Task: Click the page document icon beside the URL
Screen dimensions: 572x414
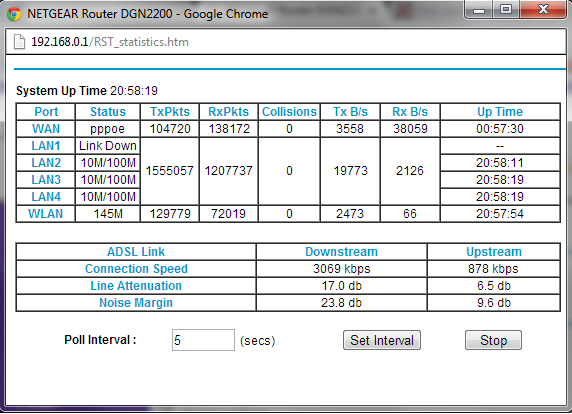Action: (x=19, y=42)
